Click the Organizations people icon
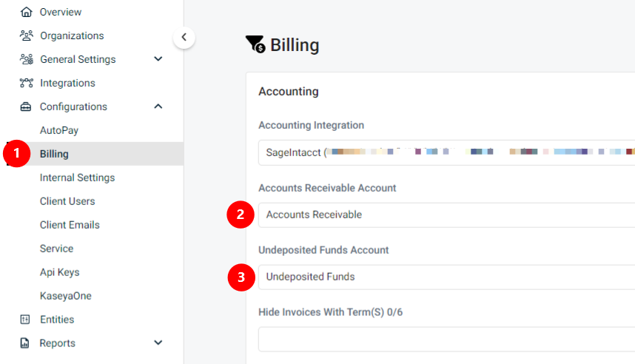 (27, 36)
